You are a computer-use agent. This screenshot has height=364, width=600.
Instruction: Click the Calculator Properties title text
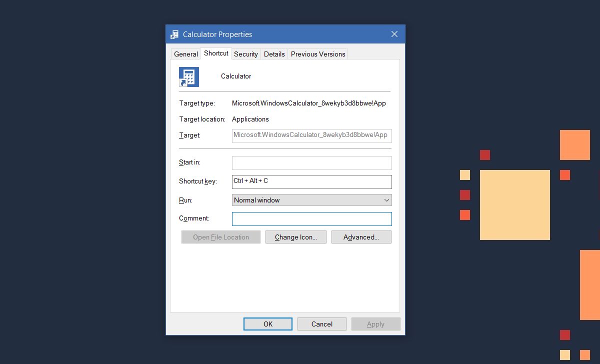click(217, 34)
